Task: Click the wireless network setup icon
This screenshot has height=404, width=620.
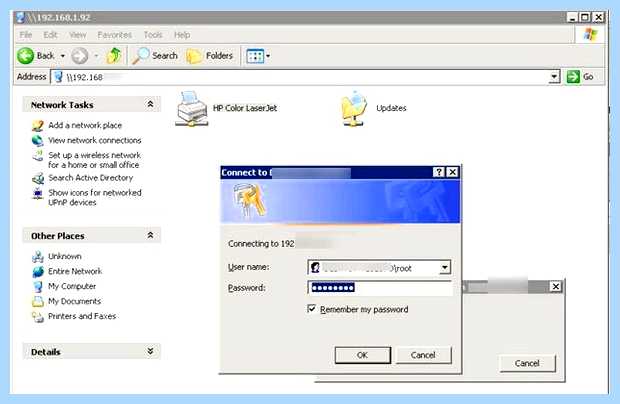Action: [x=38, y=156]
